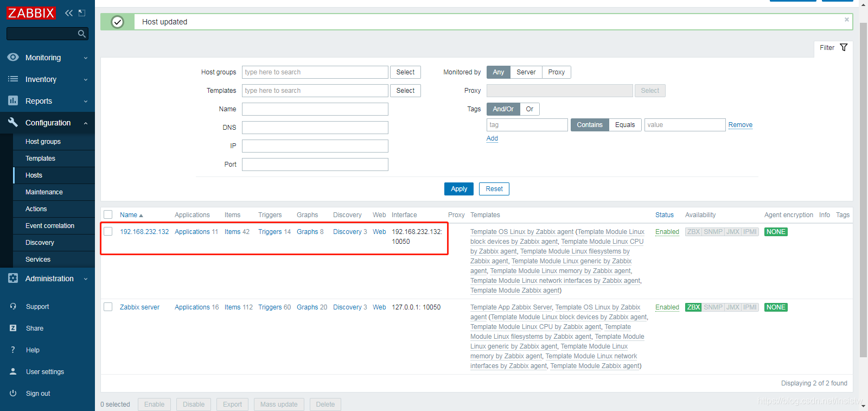Click the Monitoring eye icon

[13, 57]
